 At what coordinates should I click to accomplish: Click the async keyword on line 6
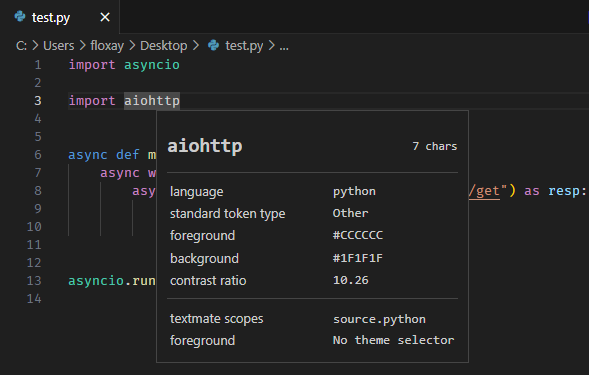88,155
